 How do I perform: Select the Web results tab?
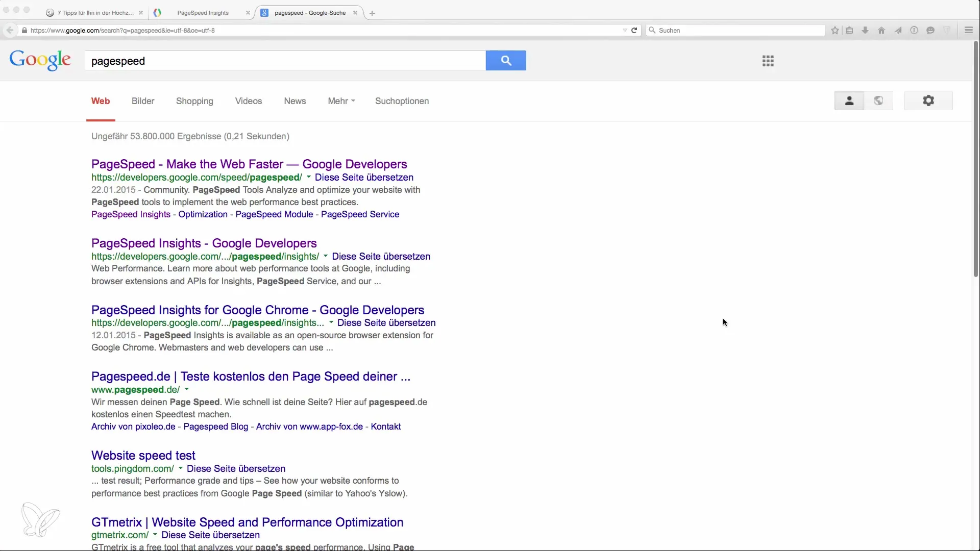tap(101, 101)
